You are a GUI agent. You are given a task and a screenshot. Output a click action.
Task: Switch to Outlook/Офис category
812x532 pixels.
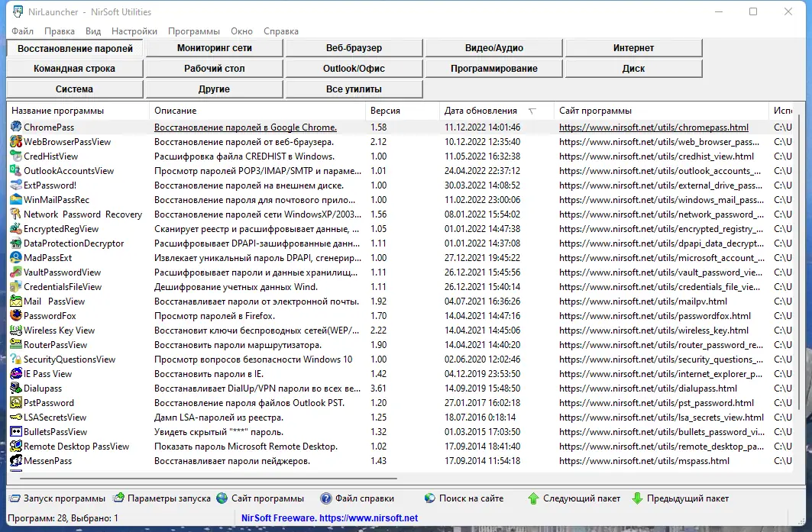pos(354,68)
